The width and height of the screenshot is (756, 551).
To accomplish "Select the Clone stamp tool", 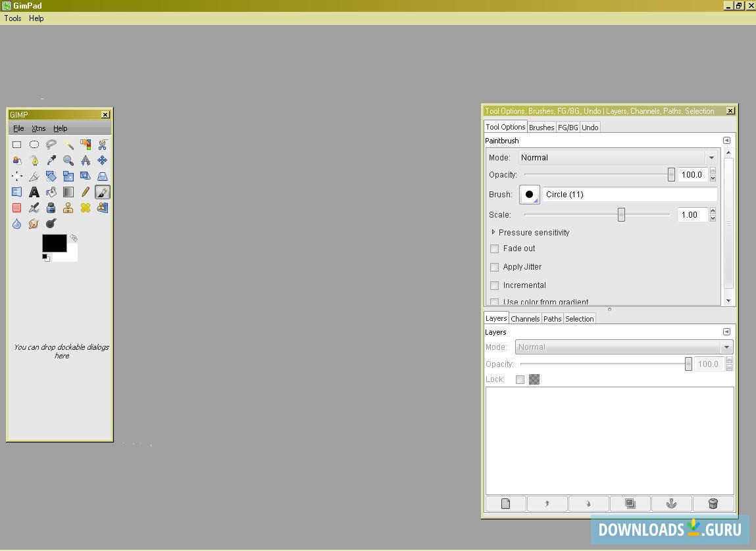I will click(x=68, y=208).
